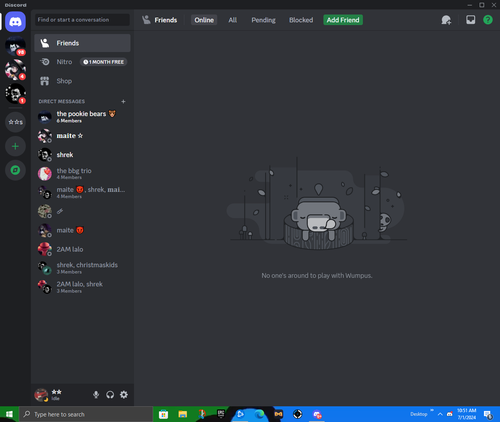Open 2AM lalo, shrek group chat

[82, 287]
